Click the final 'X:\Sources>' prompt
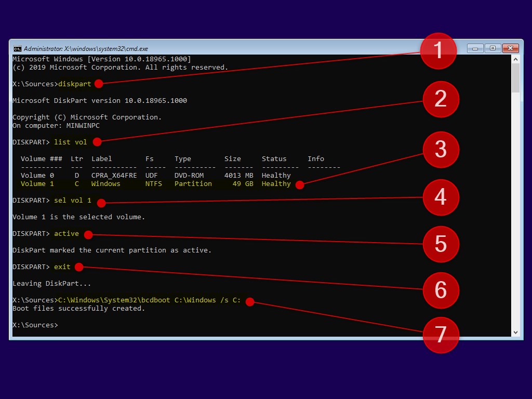Image resolution: width=532 pixels, height=399 pixels. [35, 325]
